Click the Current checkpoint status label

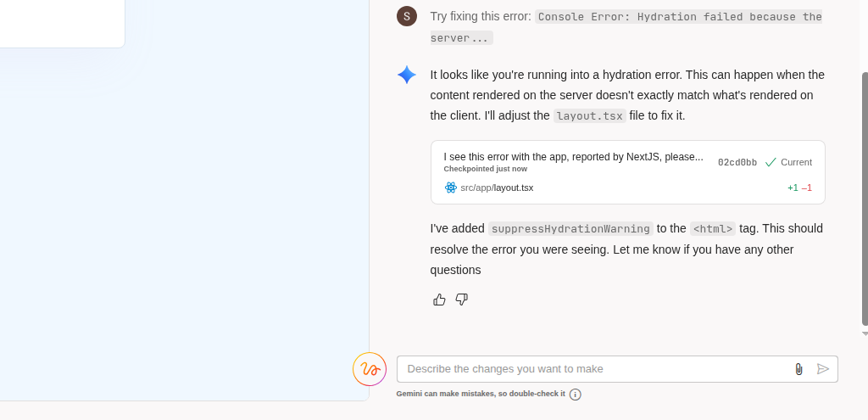tap(796, 162)
